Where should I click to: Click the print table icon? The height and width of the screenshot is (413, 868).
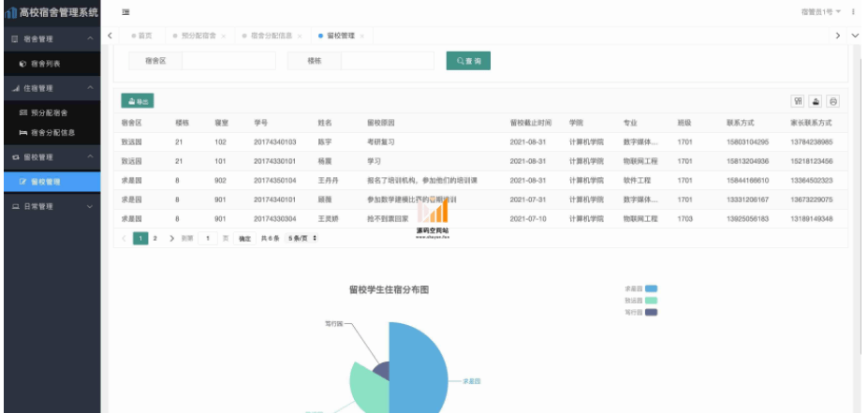tap(833, 101)
